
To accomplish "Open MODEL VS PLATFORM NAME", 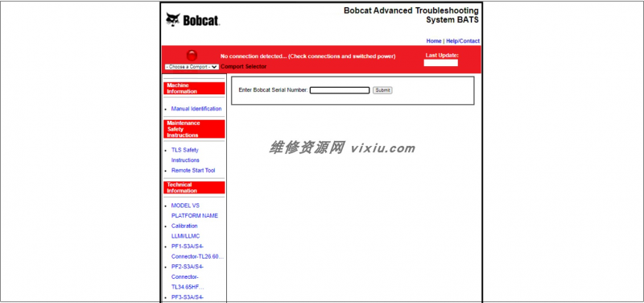I will 195,210.
